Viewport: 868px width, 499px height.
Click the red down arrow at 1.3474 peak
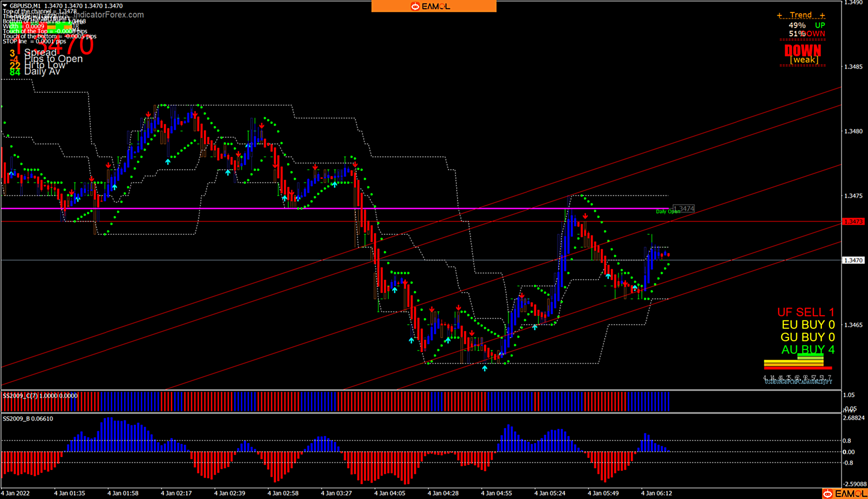click(585, 216)
